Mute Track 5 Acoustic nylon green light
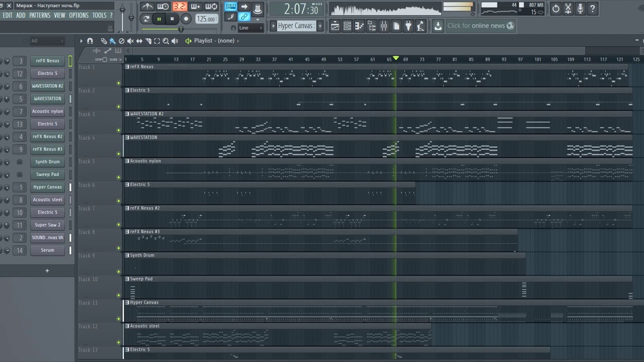 [119, 177]
